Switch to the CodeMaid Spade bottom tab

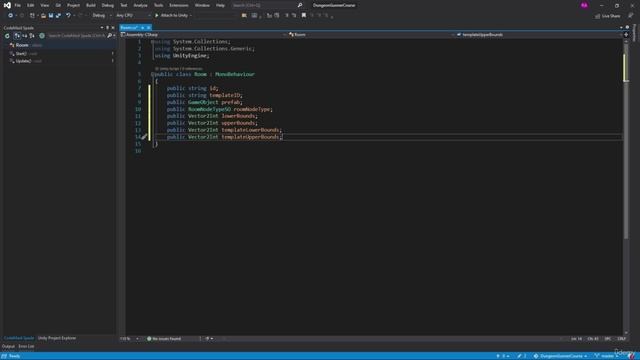(19, 338)
